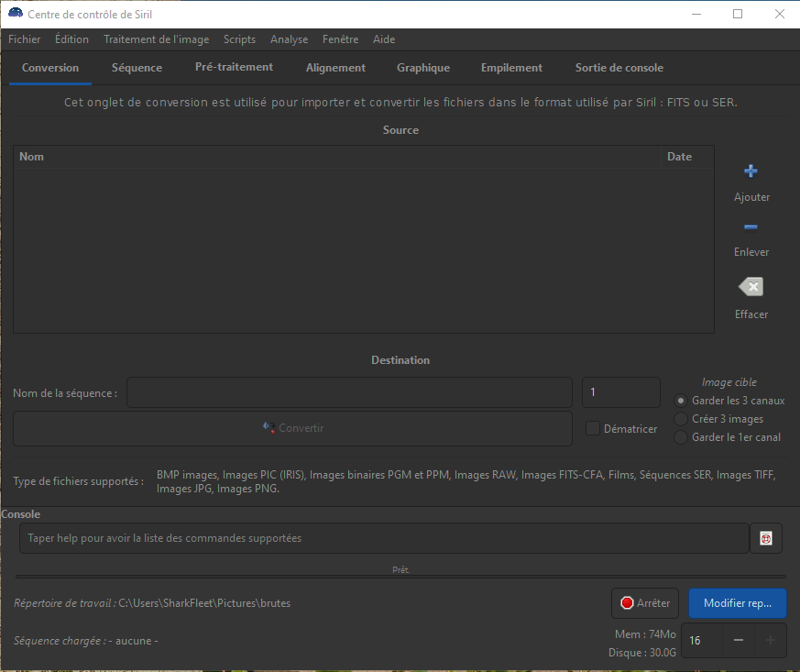Open Traitement de l'image menu

156,39
